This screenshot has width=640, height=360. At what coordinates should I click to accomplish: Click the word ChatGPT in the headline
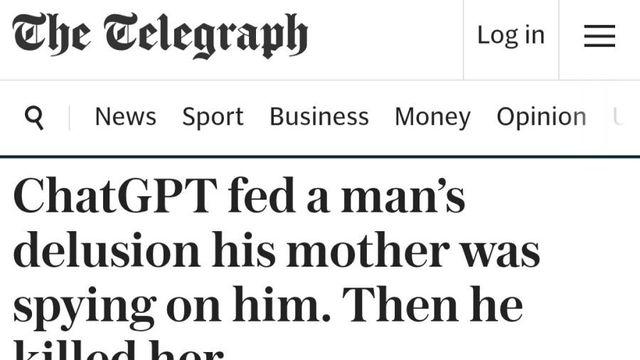point(115,196)
